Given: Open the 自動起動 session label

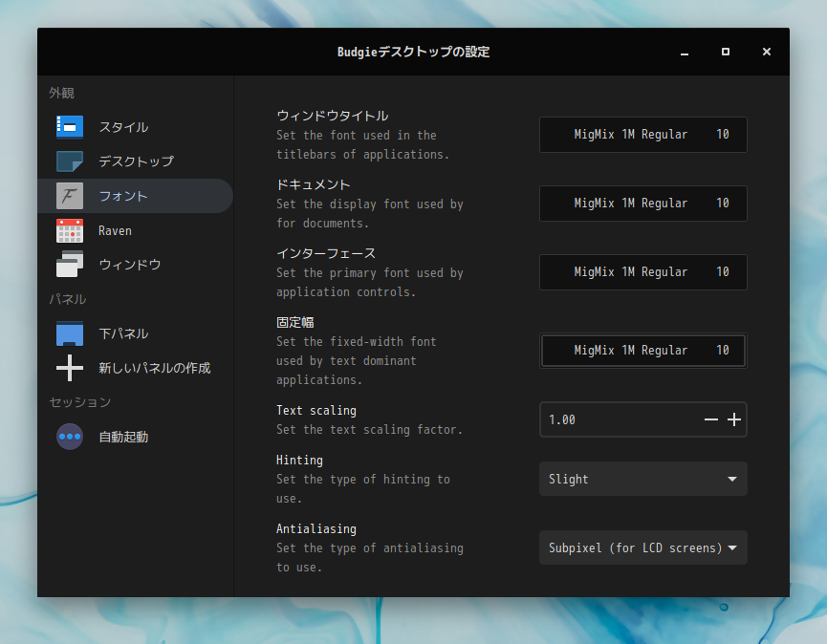Looking at the screenshot, I should pos(123,437).
